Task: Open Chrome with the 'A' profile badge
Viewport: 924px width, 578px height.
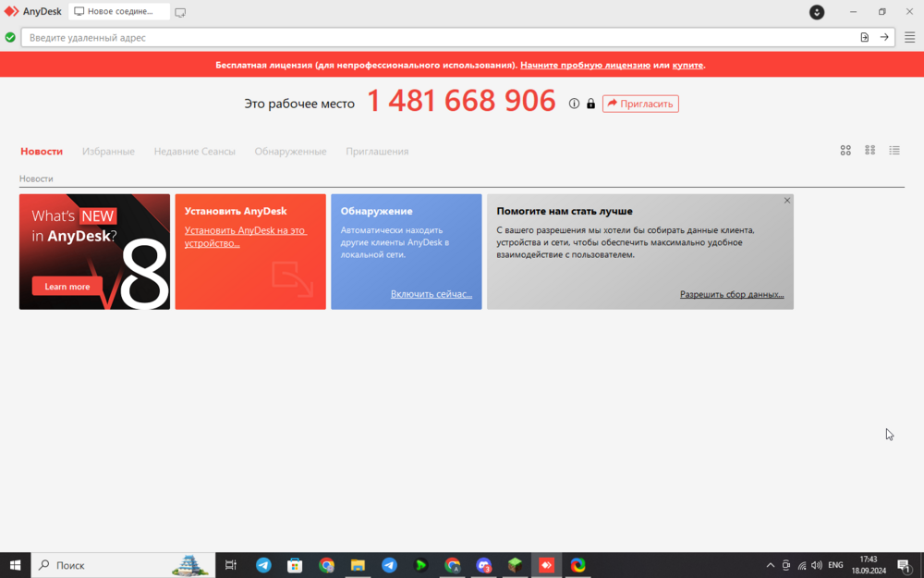Action: 452,565
